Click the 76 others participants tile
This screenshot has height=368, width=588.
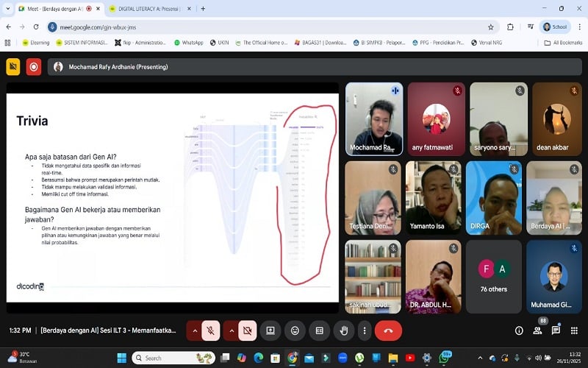tap(493, 276)
